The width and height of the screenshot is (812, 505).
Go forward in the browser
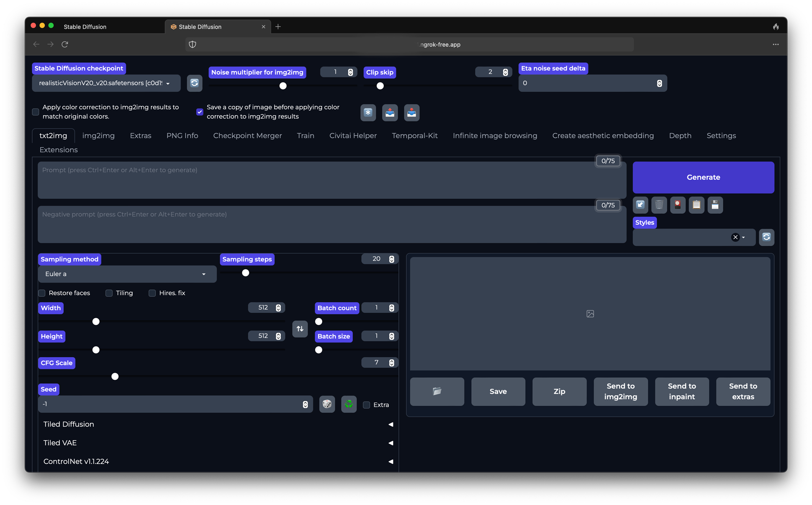point(51,44)
